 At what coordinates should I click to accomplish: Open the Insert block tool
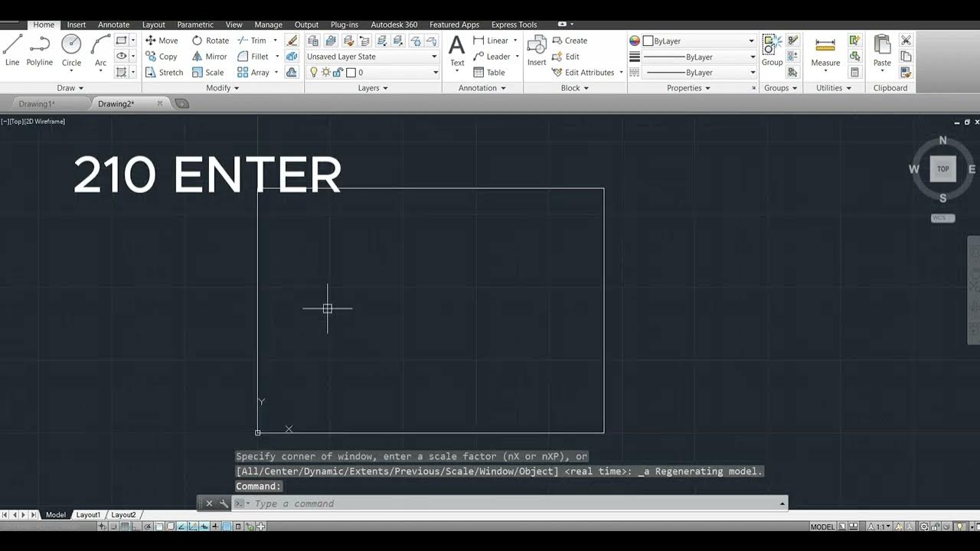click(537, 51)
